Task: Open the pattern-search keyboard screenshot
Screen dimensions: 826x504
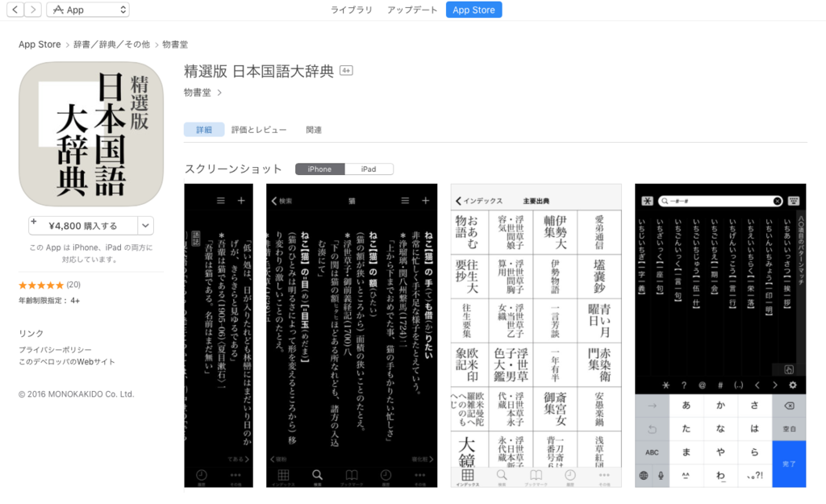Action: coord(720,335)
